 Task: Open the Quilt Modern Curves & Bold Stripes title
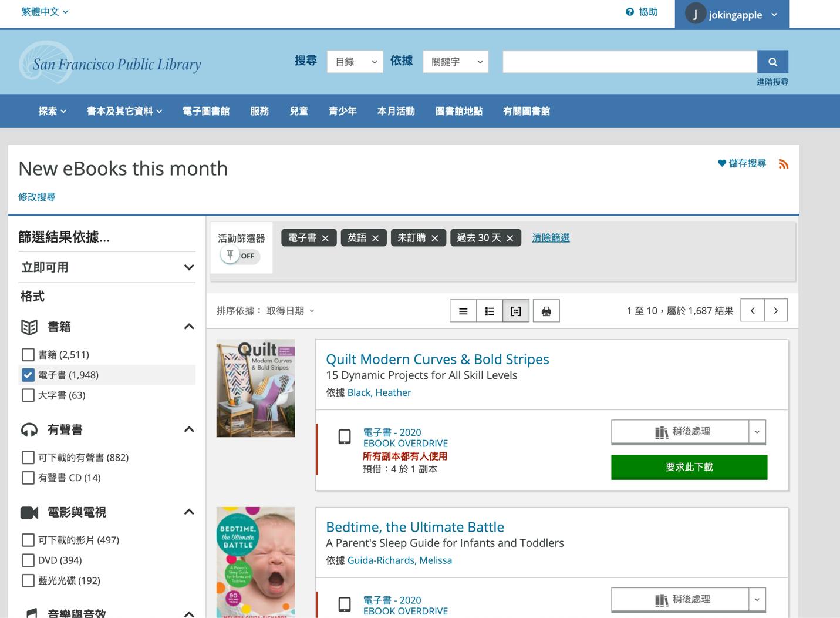(437, 359)
